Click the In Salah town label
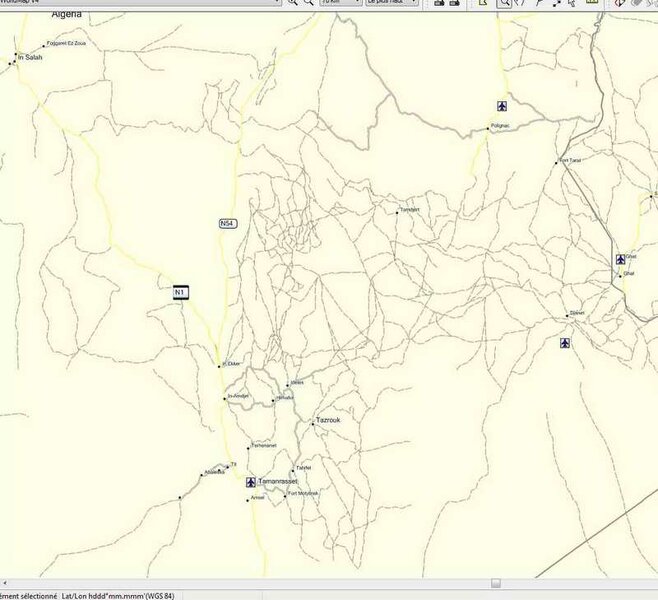Image resolution: width=658 pixels, height=600 pixels. tap(30, 57)
